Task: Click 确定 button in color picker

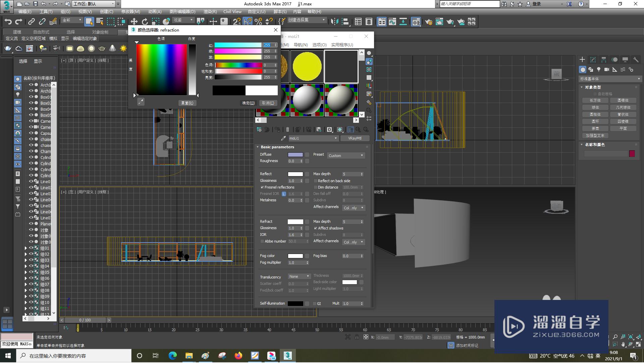Action: point(248,103)
